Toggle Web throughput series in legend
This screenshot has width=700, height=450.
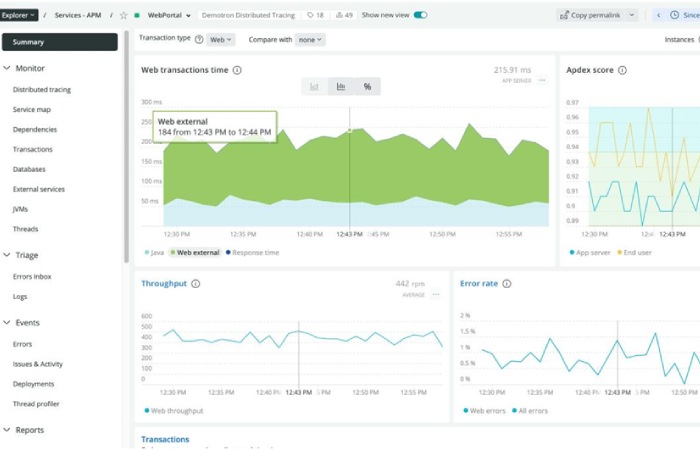click(174, 411)
